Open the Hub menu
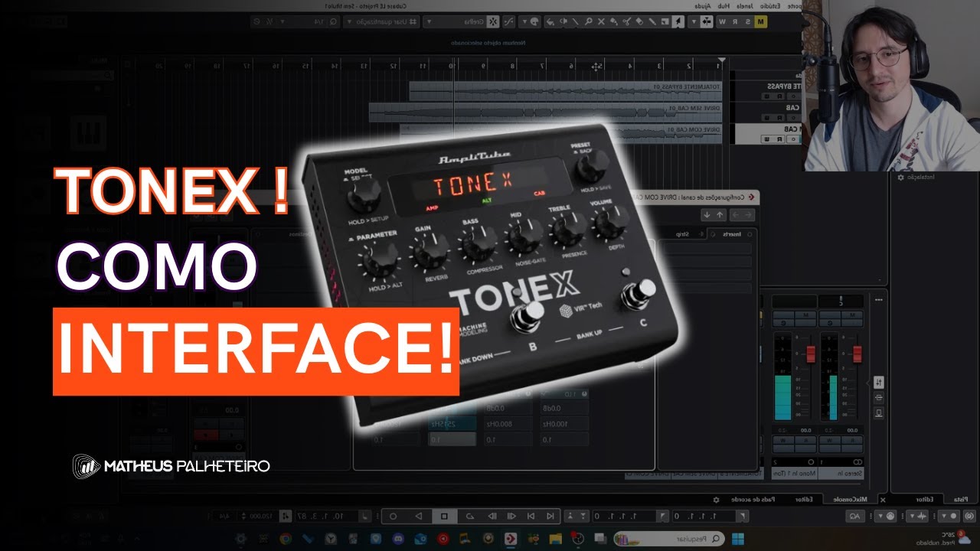This screenshot has height=551, width=980. pos(724,6)
